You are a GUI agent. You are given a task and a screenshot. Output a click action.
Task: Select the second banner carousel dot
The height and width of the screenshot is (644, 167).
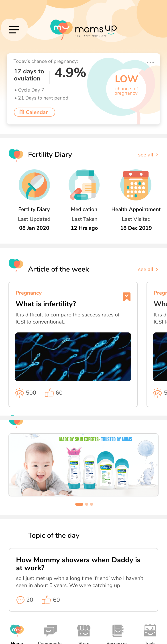[x=87, y=504]
